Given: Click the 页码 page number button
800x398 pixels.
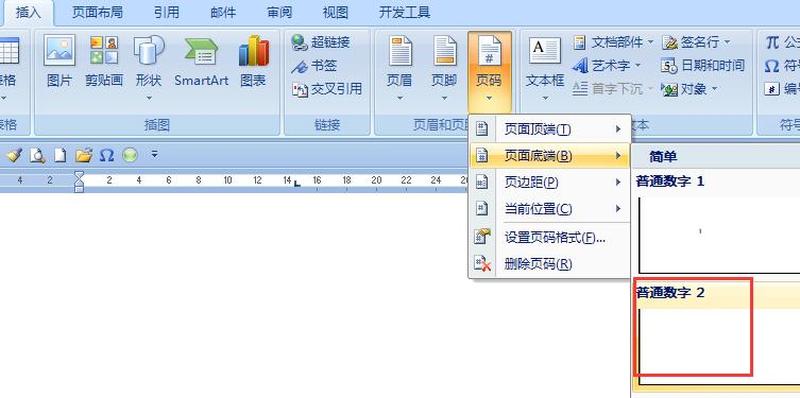Looking at the screenshot, I should point(489,71).
